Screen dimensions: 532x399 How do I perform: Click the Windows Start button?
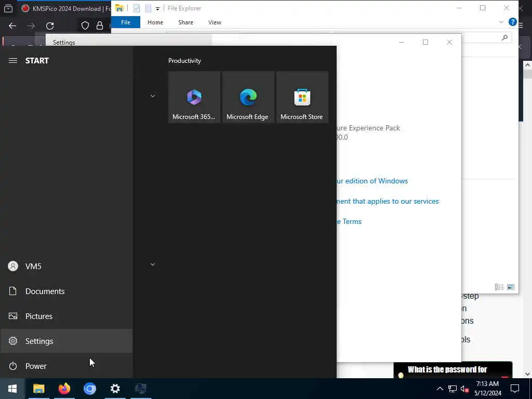tap(12, 389)
